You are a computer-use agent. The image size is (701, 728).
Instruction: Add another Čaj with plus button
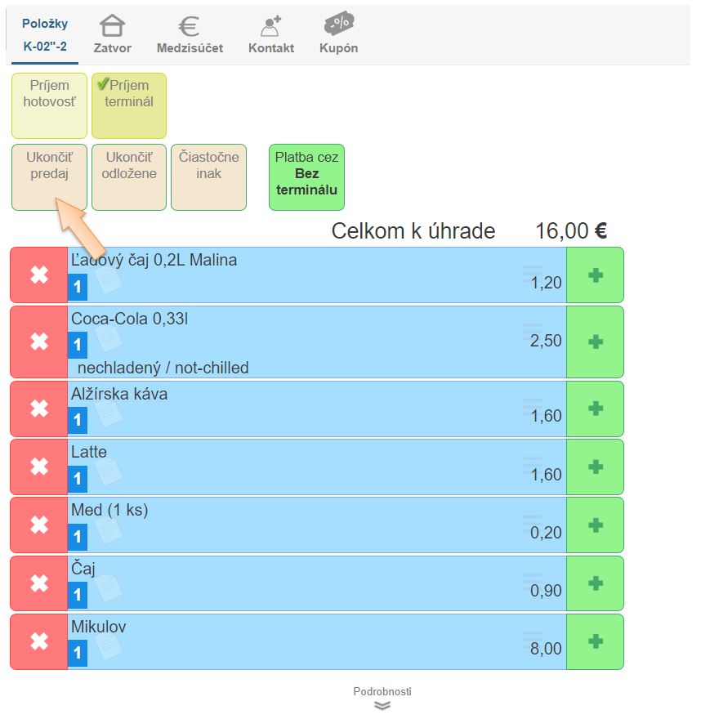click(595, 583)
